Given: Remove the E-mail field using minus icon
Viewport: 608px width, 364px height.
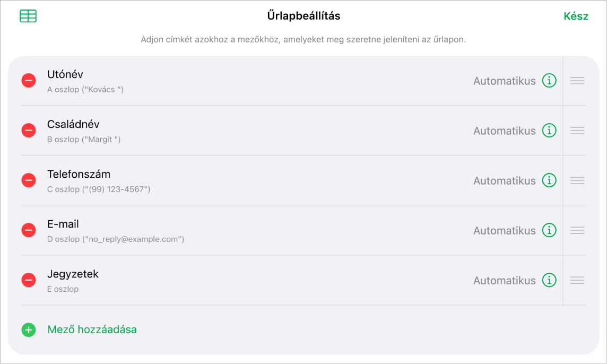Looking at the screenshot, I should [29, 230].
